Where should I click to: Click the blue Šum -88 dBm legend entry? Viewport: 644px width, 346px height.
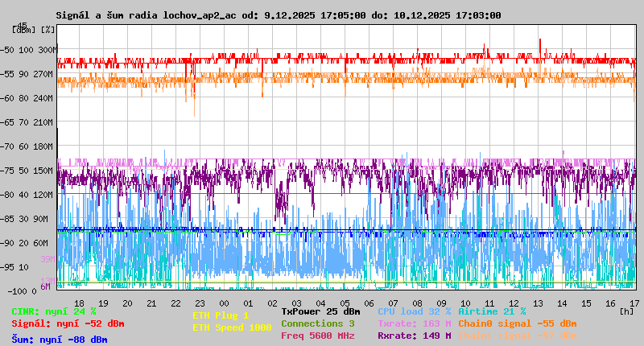(x=60, y=340)
